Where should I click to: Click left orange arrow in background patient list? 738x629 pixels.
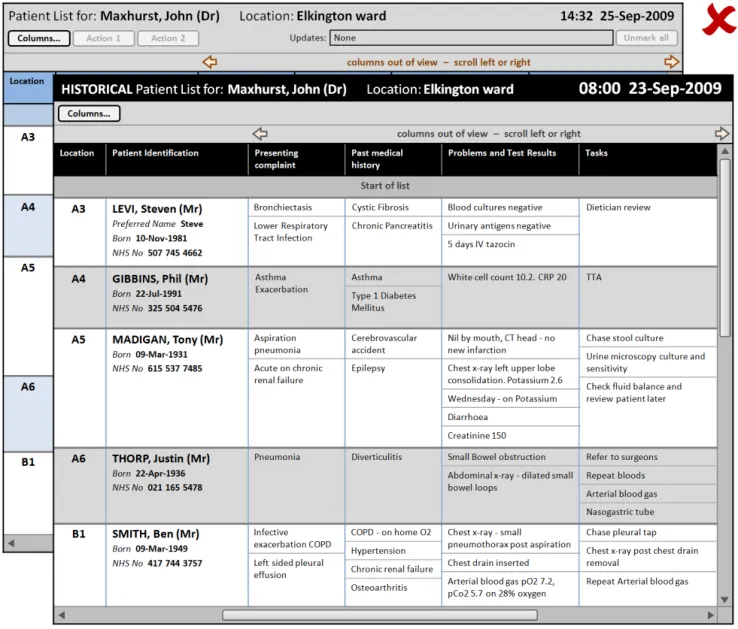coord(210,62)
